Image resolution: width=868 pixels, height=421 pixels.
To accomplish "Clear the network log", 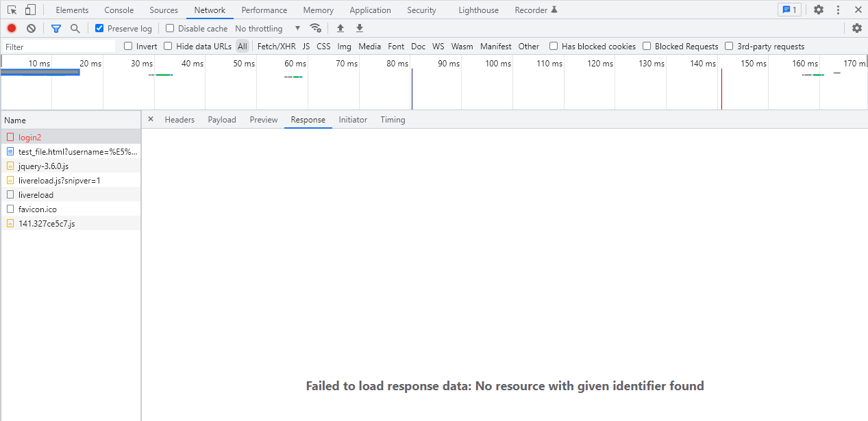I will pos(31,28).
